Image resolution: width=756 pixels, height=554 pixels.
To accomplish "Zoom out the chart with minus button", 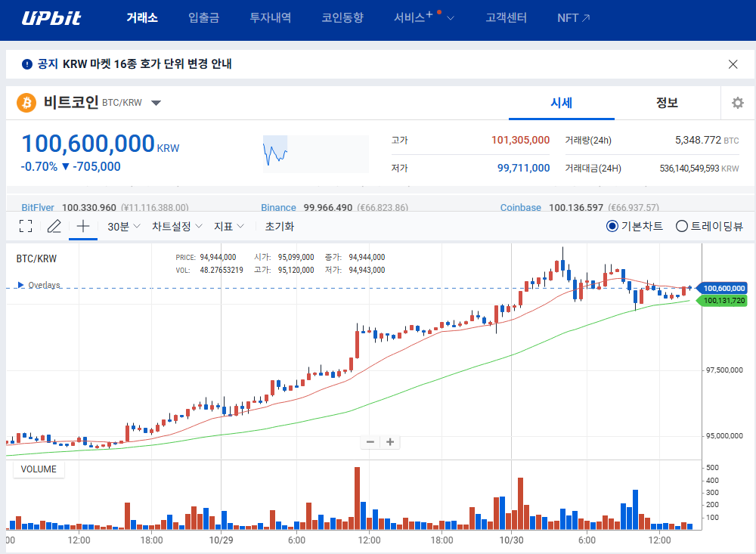I will point(370,441).
